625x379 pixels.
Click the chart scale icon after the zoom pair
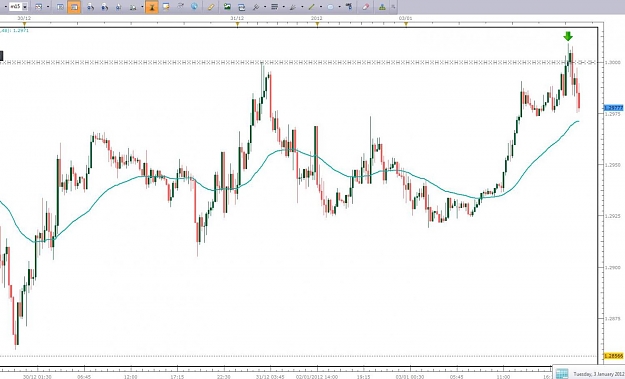pos(118,7)
